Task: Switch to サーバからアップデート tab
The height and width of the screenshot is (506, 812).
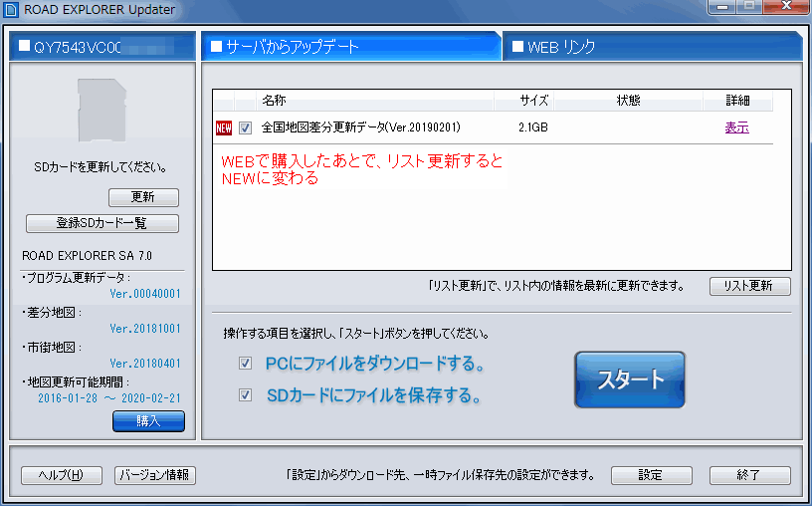Action: tap(351, 47)
